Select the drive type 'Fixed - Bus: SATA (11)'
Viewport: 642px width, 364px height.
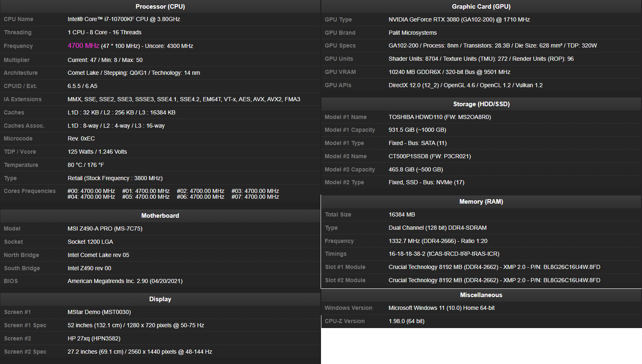pyautogui.click(x=418, y=143)
